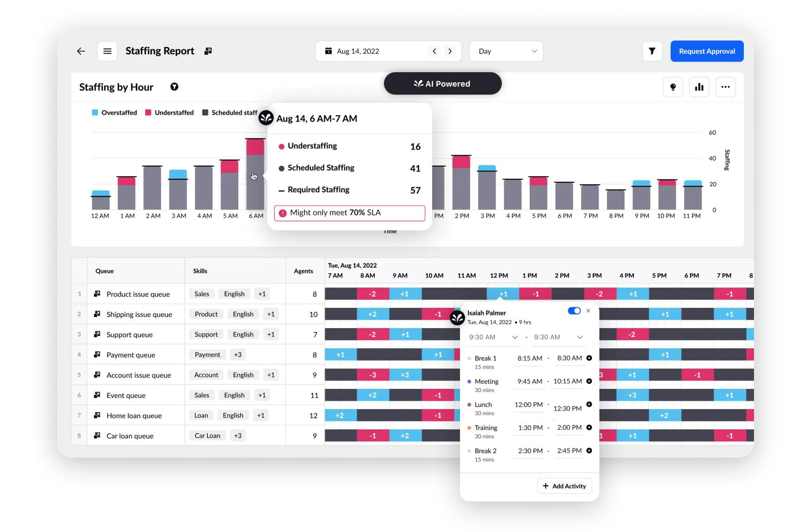This screenshot has height=532, width=811.
Task: Delete the Break 1 activity
Action: pyautogui.click(x=589, y=358)
